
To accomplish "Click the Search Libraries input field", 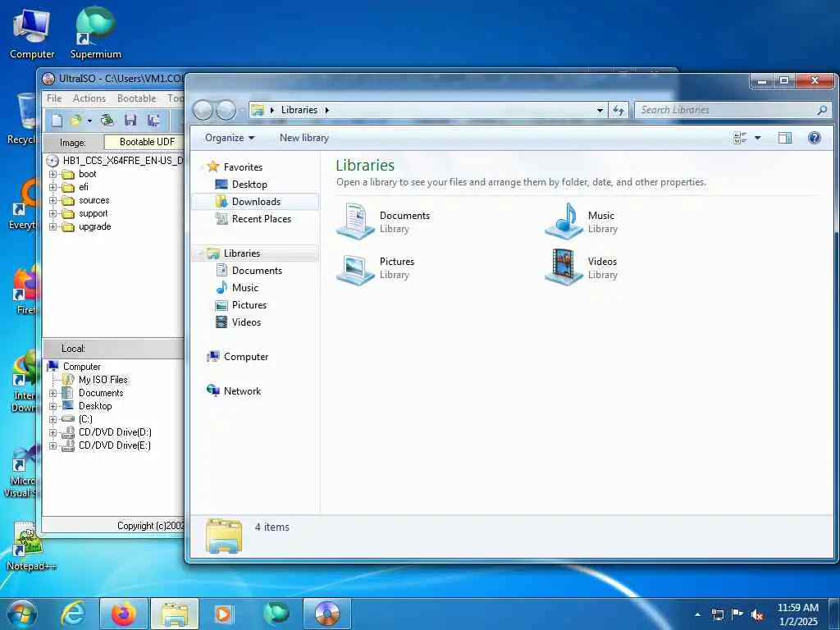I will 733,110.
